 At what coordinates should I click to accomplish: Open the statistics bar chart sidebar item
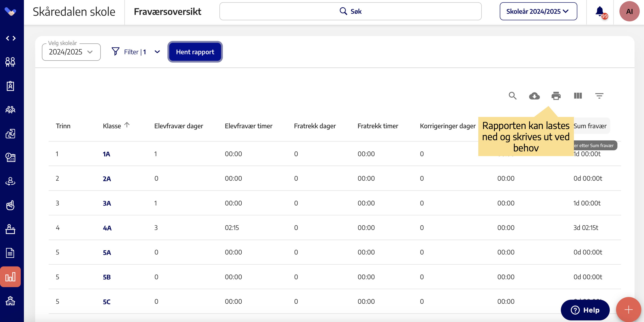(x=11, y=277)
